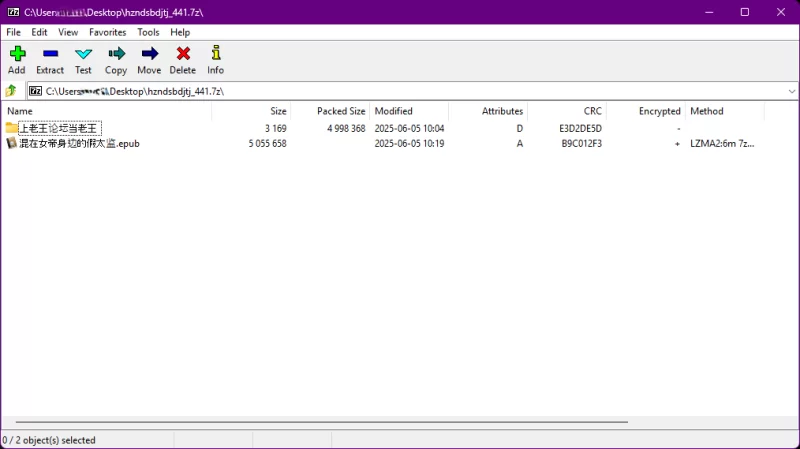Run Test on the archive
The height and width of the screenshot is (449, 800).
(x=83, y=59)
